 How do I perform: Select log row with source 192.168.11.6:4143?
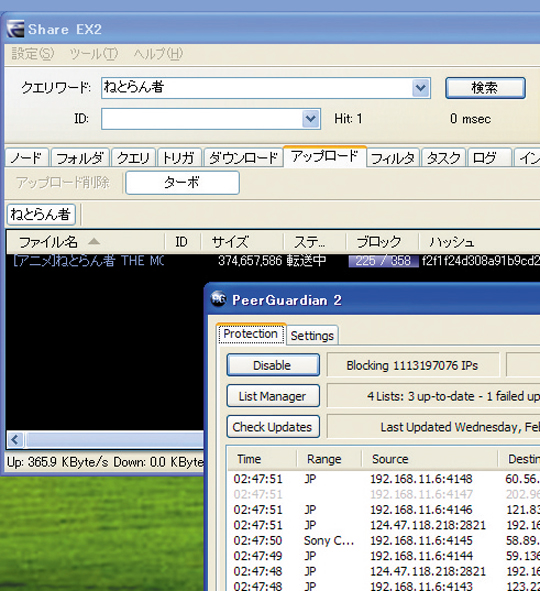(384, 586)
